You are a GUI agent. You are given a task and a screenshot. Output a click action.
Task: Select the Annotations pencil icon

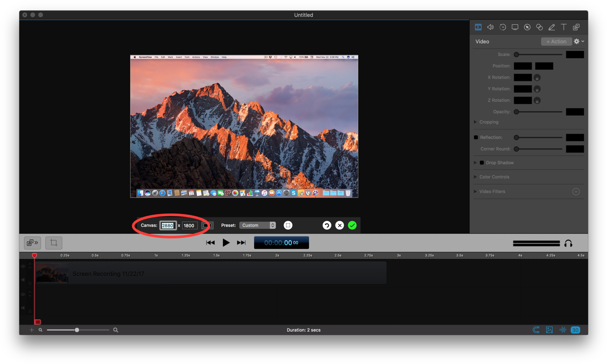[x=551, y=27]
